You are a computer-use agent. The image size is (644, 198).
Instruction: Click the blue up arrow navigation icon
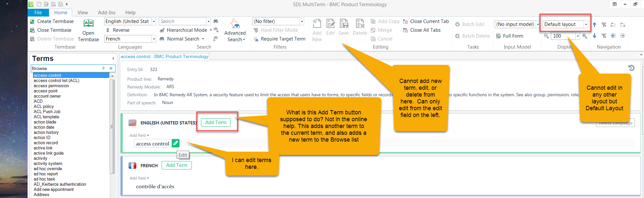point(594,25)
